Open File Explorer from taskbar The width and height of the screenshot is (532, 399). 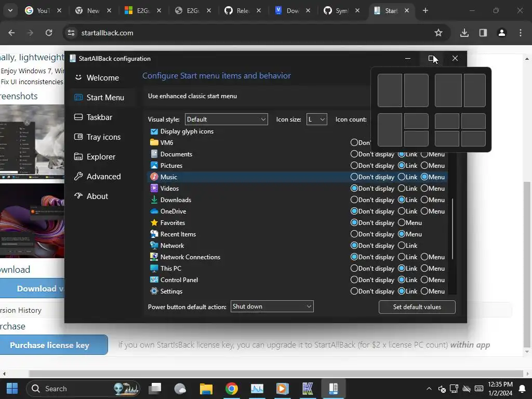(206, 389)
